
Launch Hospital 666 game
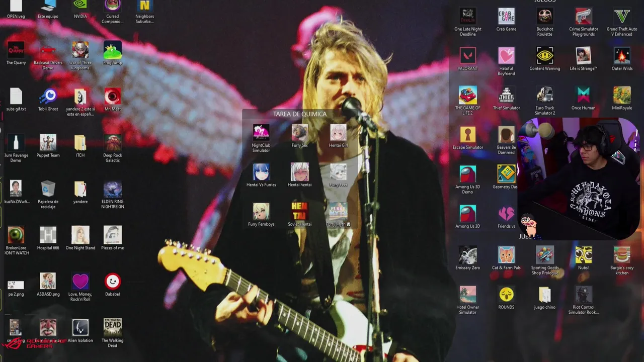click(48, 236)
